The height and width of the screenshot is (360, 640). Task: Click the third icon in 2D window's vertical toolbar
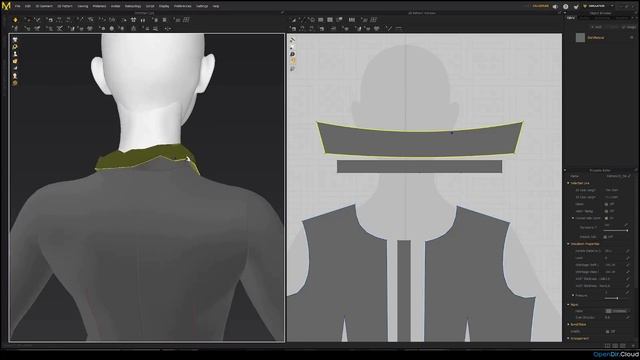pos(293,54)
